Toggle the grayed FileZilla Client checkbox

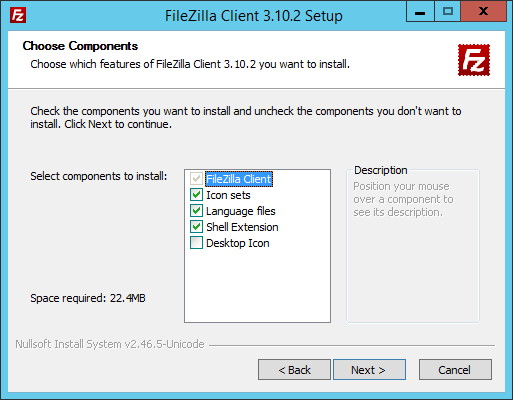(196, 179)
